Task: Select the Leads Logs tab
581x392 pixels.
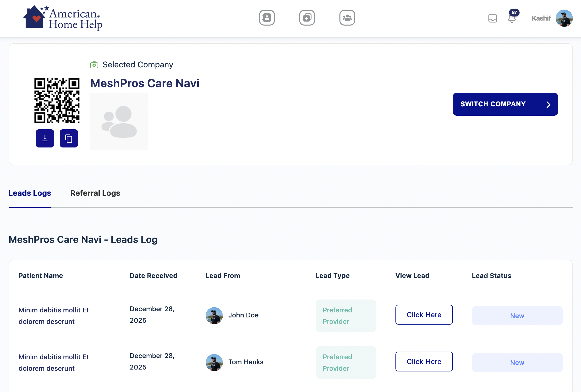Action: coord(30,193)
